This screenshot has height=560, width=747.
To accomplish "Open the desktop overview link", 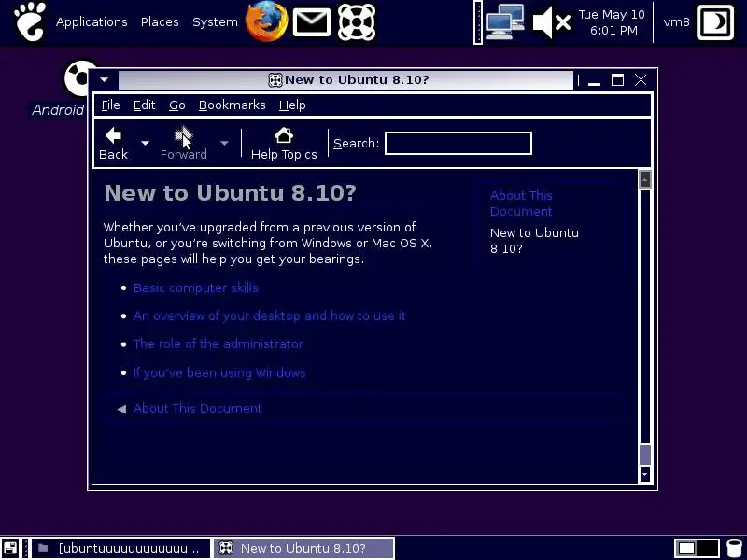I will pos(269,316).
